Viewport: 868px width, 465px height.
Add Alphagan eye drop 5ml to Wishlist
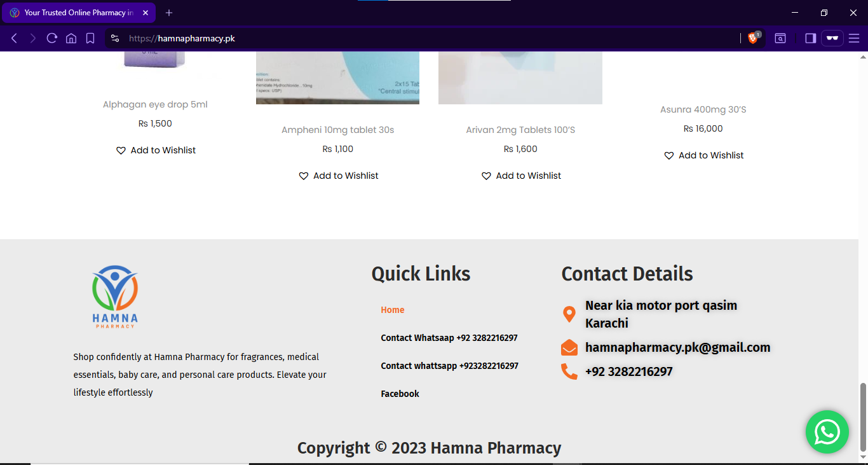point(156,150)
